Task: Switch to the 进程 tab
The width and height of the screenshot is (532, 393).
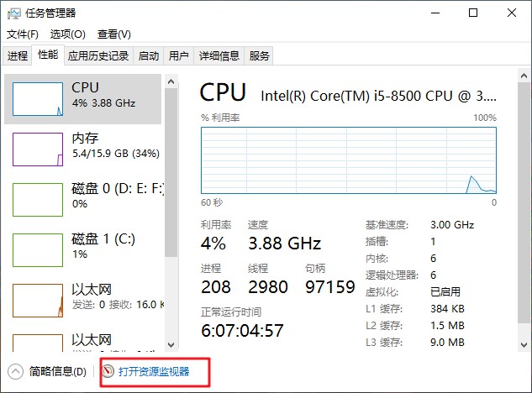Action: [x=18, y=56]
